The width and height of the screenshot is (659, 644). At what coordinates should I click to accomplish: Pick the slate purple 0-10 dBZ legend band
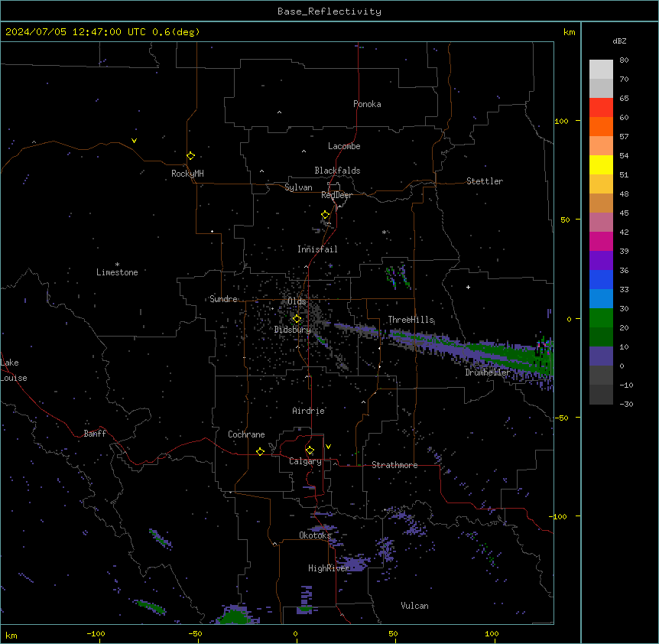(x=601, y=356)
